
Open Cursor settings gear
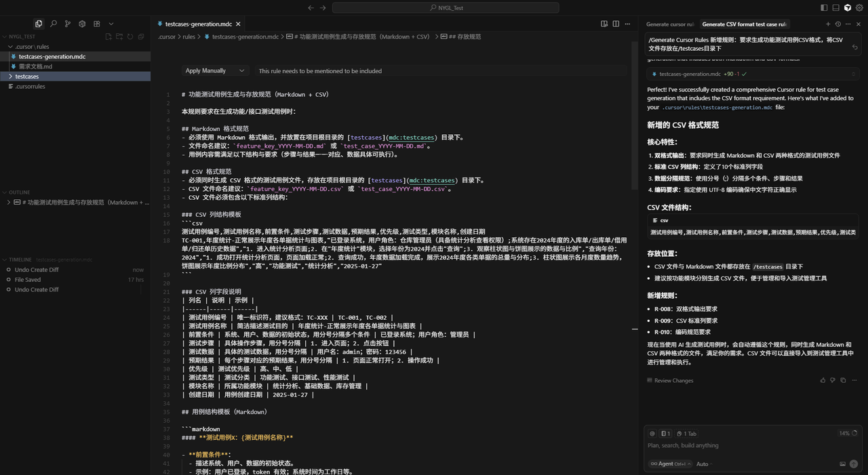pos(859,7)
